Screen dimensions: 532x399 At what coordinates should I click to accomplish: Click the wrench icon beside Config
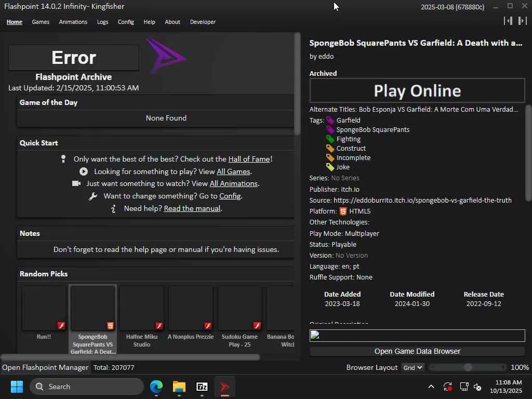93,196
